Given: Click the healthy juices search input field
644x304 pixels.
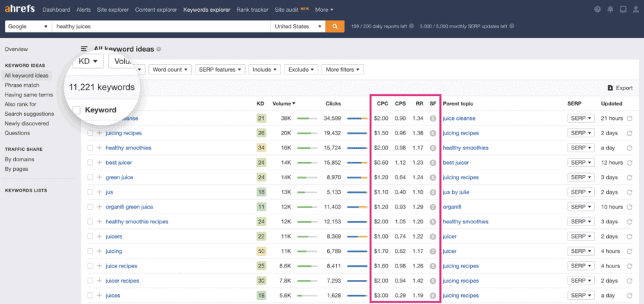Looking at the screenshot, I should 161,26.
